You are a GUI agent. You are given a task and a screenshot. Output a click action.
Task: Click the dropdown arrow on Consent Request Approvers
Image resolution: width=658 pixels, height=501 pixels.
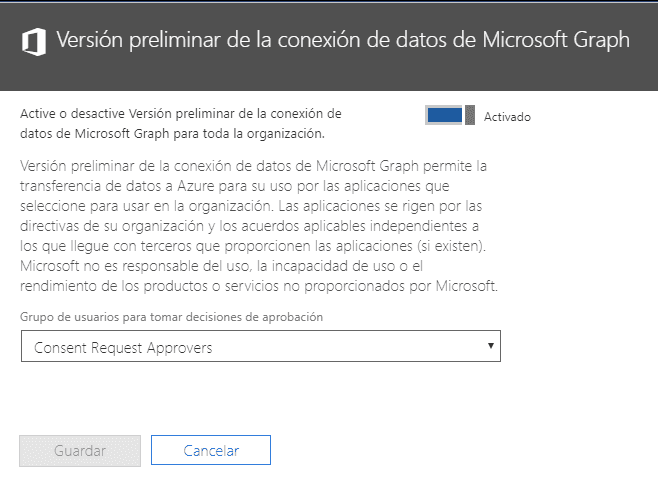pyautogui.click(x=490, y=346)
